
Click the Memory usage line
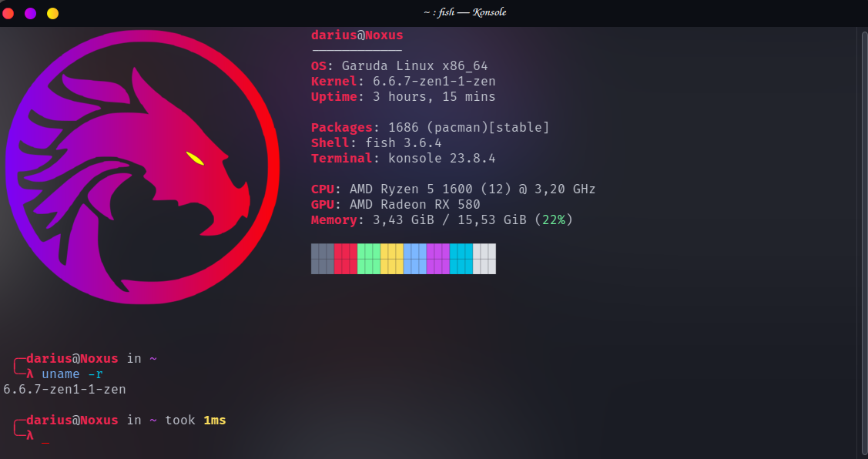442,219
